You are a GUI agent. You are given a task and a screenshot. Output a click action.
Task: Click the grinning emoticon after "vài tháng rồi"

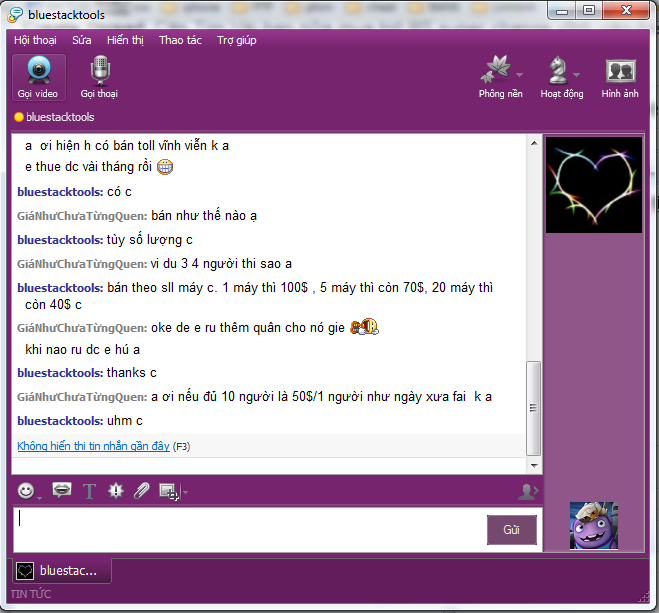165,167
